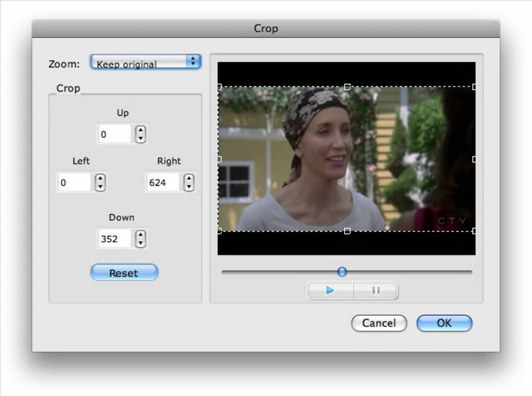
Task: Click the Reset button
Action: point(124,273)
